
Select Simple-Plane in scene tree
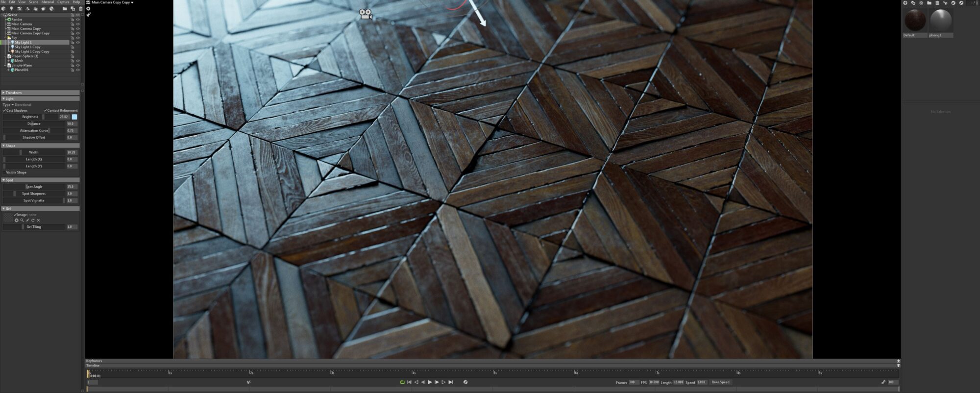click(22, 65)
